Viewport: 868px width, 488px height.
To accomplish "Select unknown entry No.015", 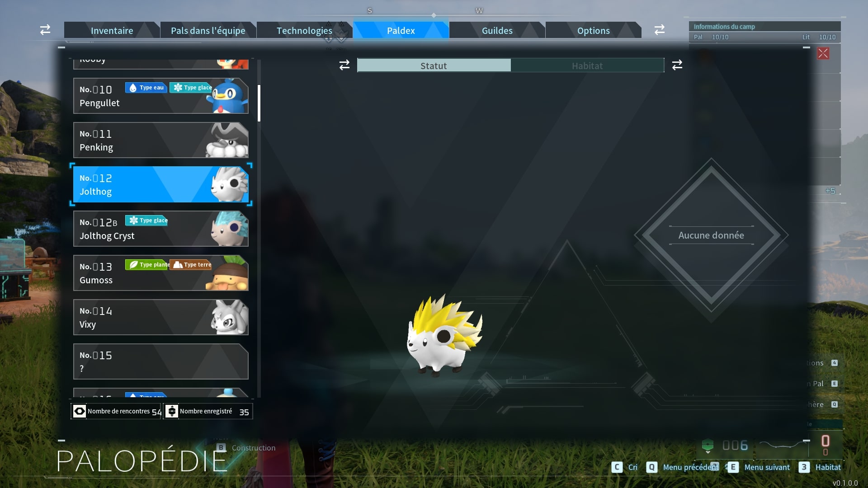I will coord(160,361).
